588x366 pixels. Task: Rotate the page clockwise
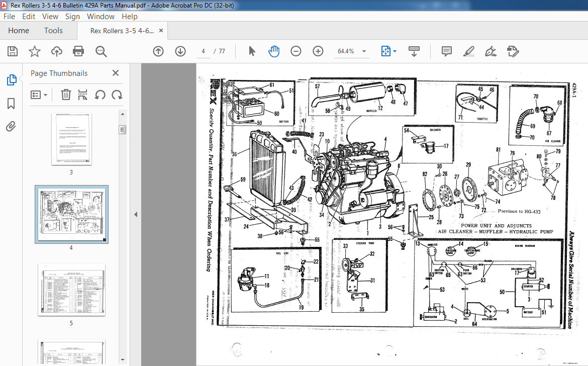(x=117, y=95)
